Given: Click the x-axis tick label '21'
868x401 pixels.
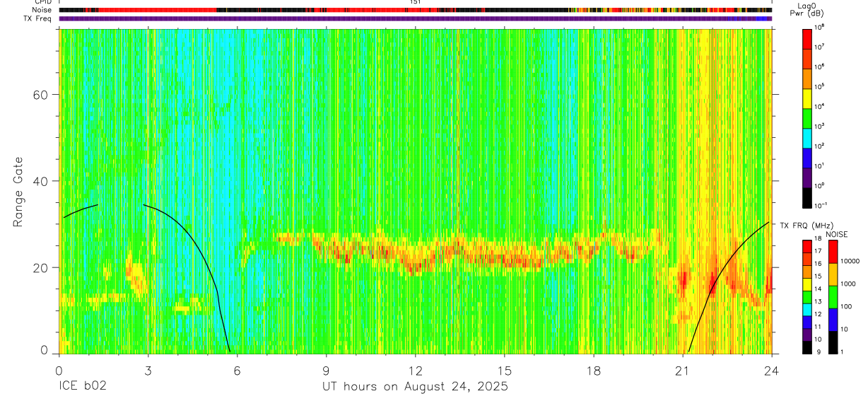Looking at the screenshot, I should pos(682,369).
